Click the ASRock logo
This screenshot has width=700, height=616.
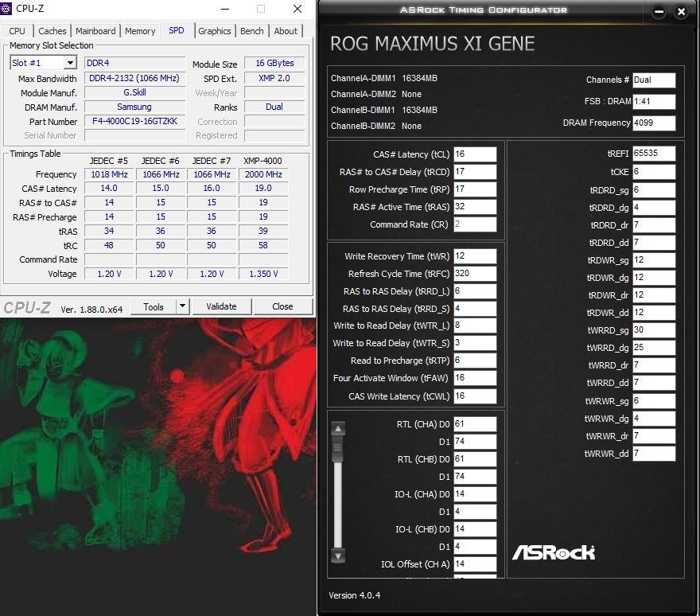[554, 552]
